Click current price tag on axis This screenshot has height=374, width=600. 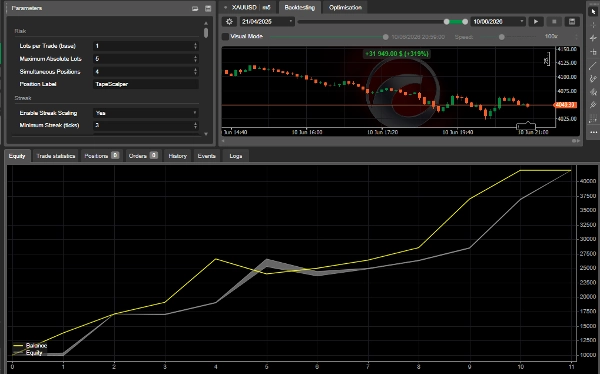coord(565,105)
